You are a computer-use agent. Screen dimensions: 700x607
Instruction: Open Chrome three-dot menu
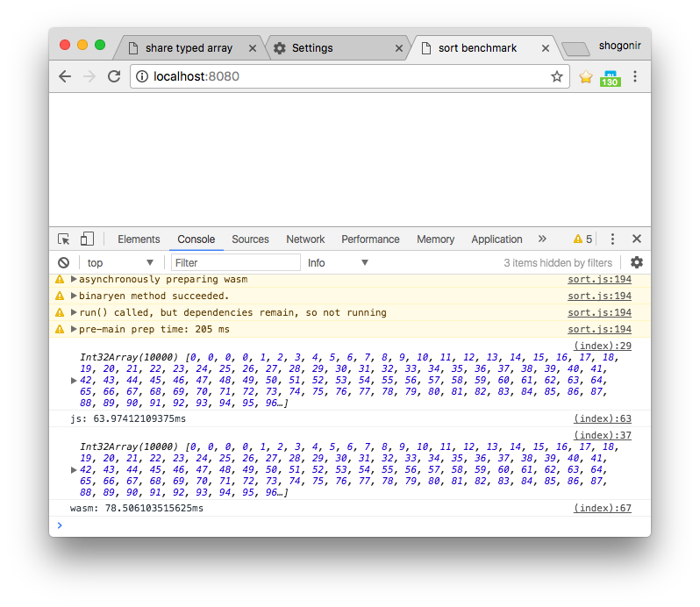[x=635, y=76]
